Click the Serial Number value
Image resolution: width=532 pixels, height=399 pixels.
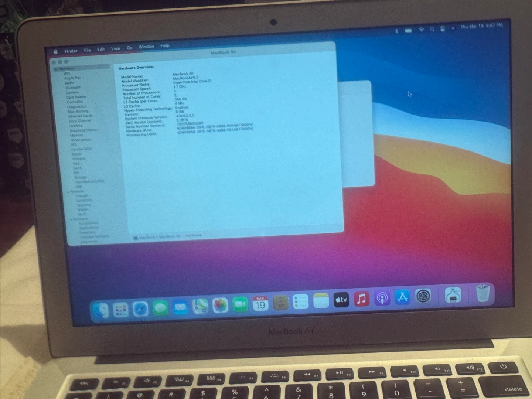(190, 123)
